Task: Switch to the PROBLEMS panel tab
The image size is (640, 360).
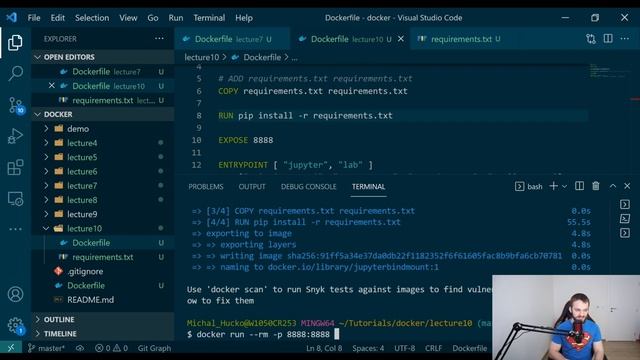Action: [x=206, y=187]
